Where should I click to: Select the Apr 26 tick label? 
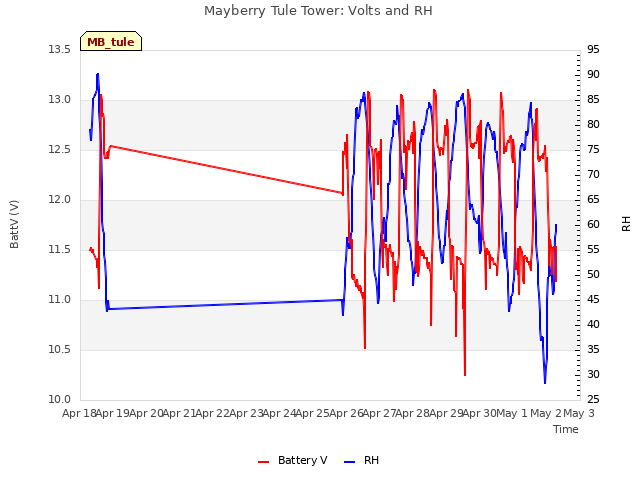[346, 413]
